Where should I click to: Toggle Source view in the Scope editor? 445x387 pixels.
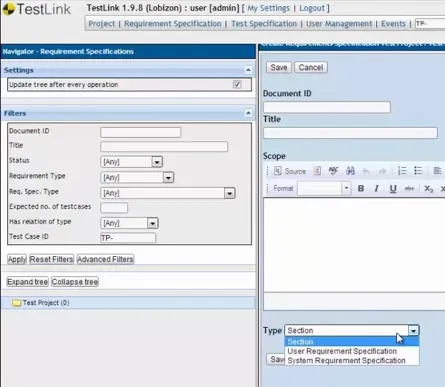pos(290,171)
